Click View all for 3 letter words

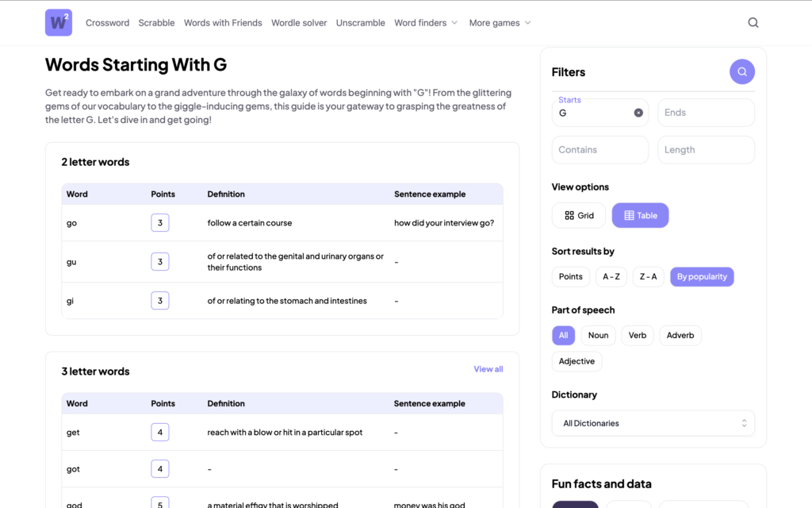coord(488,369)
